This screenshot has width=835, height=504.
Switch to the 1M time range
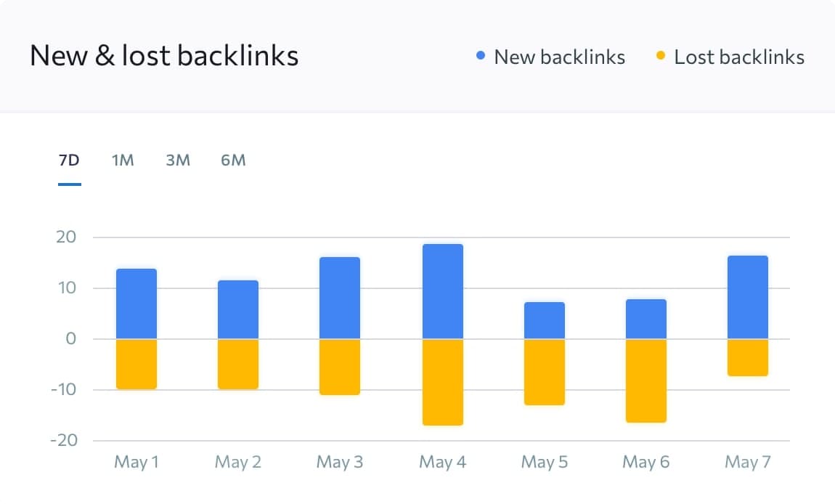click(123, 160)
